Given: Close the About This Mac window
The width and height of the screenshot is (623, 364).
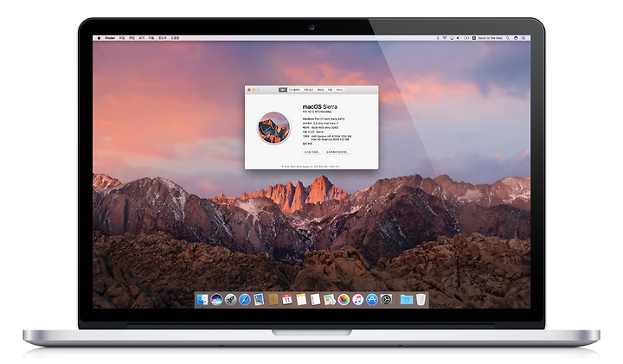Looking at the screenshot, I should [x=249, y=90].
